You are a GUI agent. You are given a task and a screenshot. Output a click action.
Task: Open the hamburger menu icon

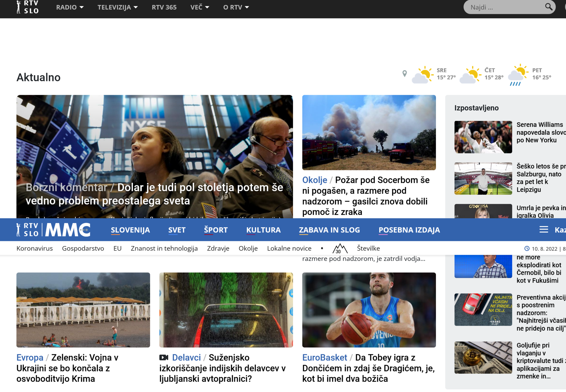pyautogui.click(x=544, y=230)
